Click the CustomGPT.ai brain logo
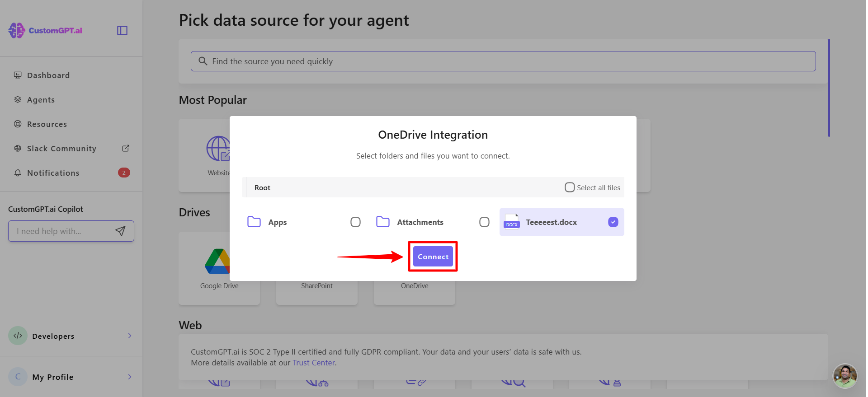This screenshot has width=868, height=397. 17,30
